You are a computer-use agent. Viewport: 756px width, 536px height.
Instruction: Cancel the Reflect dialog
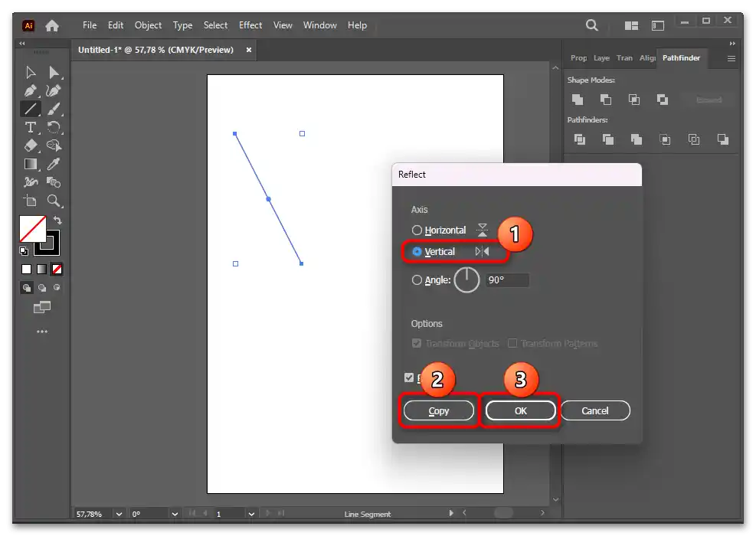[x=595, y=410]
